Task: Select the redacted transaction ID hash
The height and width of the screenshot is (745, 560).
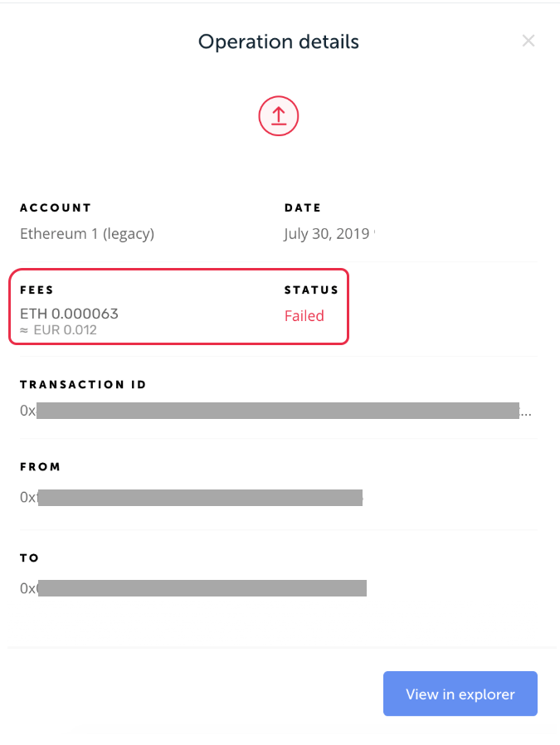Action: point(277,411)
